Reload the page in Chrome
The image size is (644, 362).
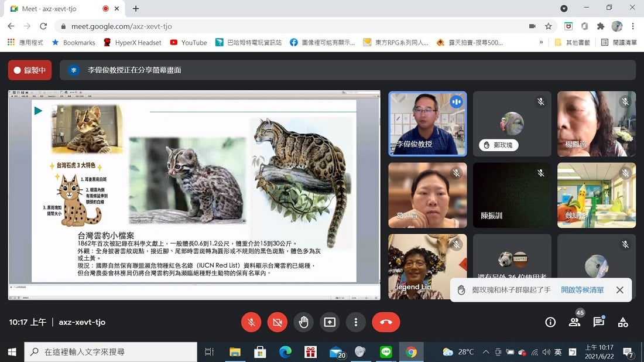43,26
